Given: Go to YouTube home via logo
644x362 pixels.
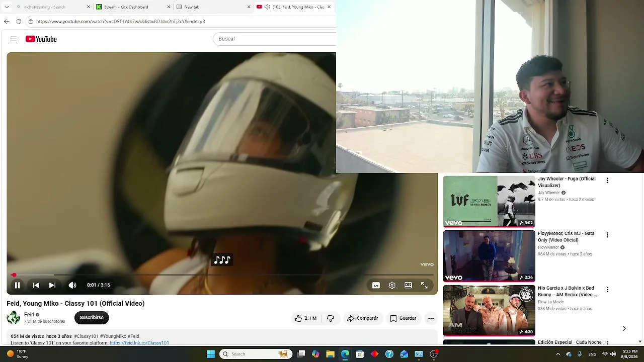Looking at the screenshot, I should (x=41, y=39).
